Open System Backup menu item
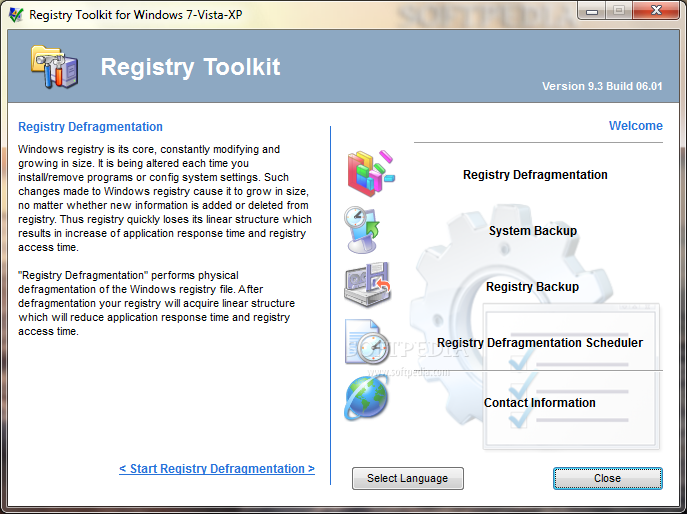687x514 pixels. (533, 230)
